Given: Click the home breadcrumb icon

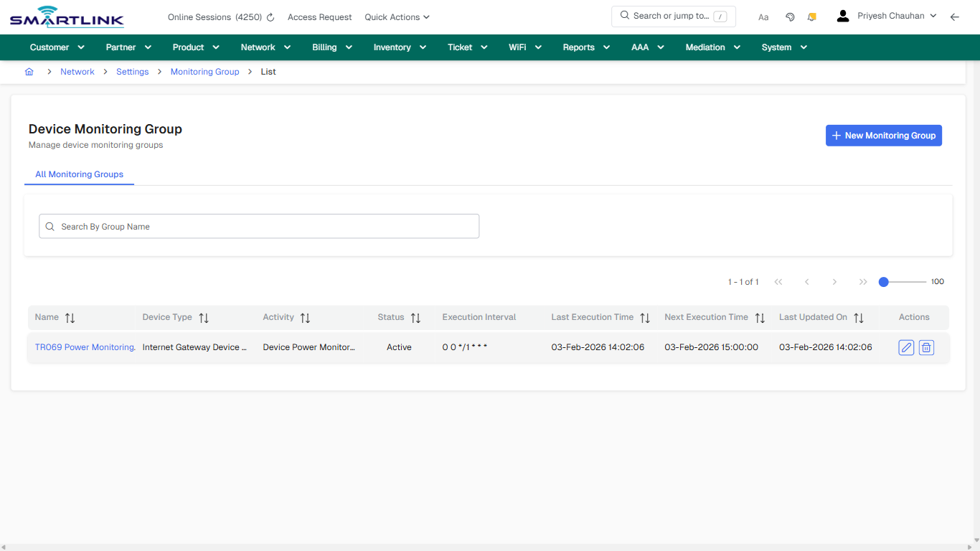Looking at the screenshot, I should pos(29,72).
